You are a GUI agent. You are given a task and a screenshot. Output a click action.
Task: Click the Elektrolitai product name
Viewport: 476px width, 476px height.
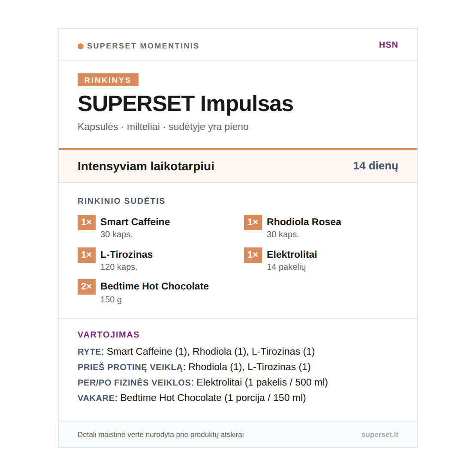pos(292,254)
